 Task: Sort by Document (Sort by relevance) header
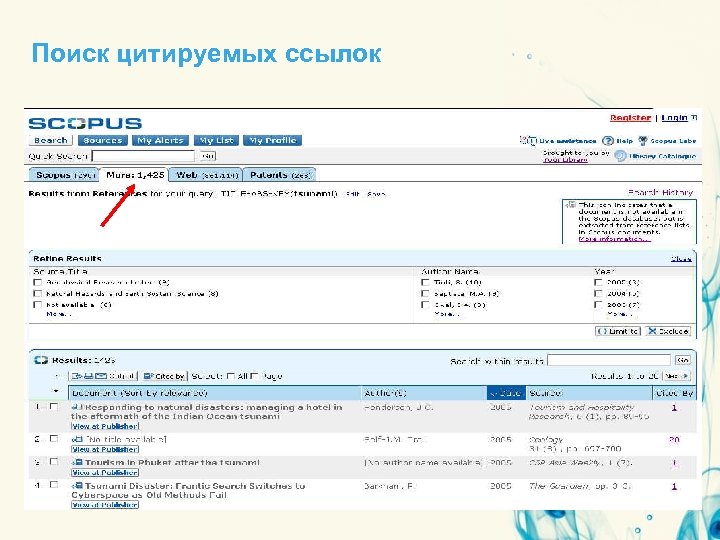[x=140, y=393]
